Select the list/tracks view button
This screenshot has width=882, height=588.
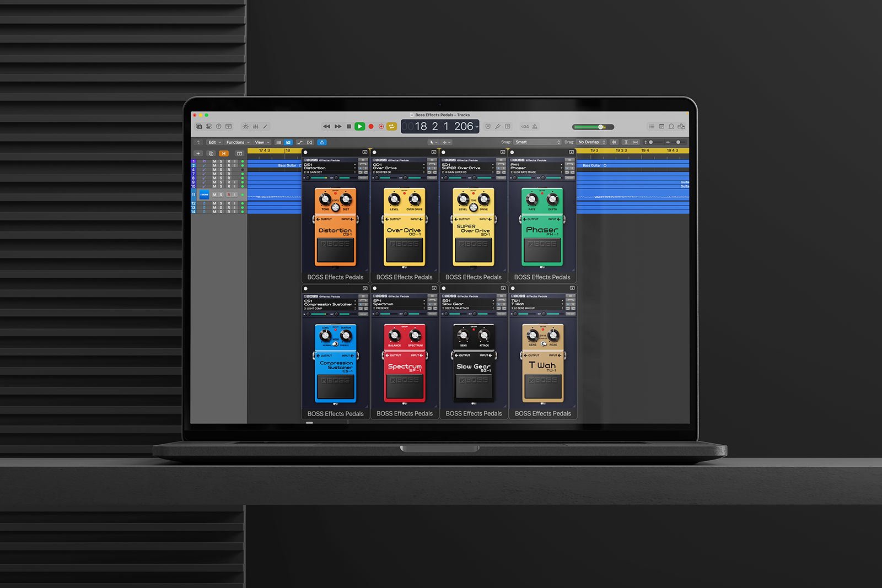pos(288,142)
